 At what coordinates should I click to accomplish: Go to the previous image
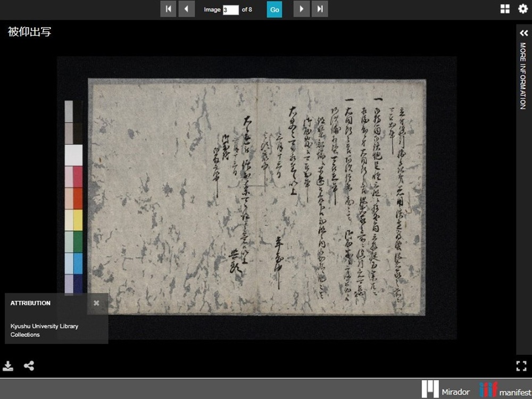186,9
